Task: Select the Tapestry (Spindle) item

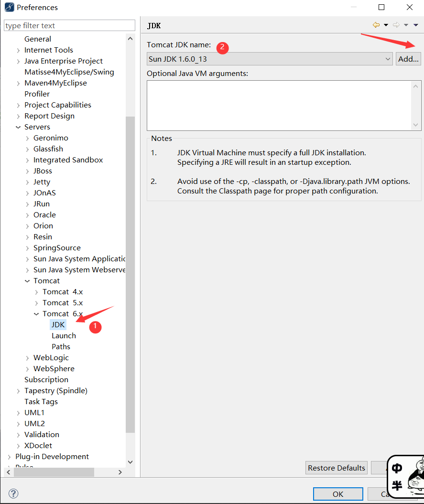Action: coord(56,390)
